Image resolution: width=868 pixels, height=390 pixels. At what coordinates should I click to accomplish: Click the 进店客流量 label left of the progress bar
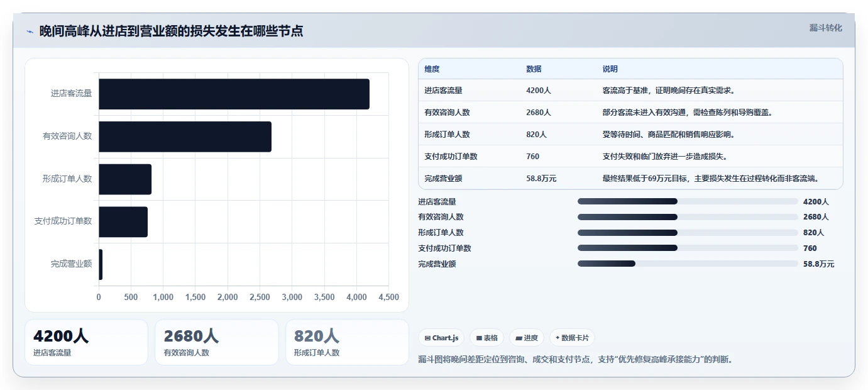pos(437,202)
